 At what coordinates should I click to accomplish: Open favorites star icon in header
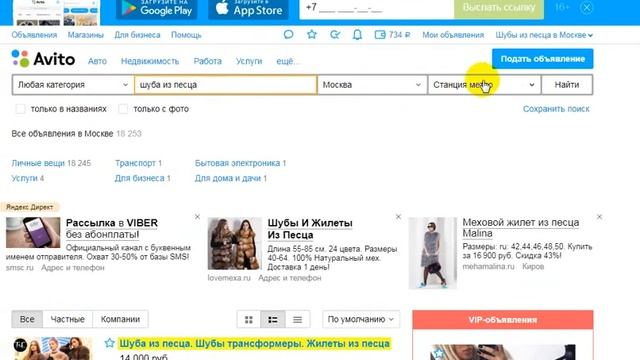pyautogui.click(x=312, y=35)
